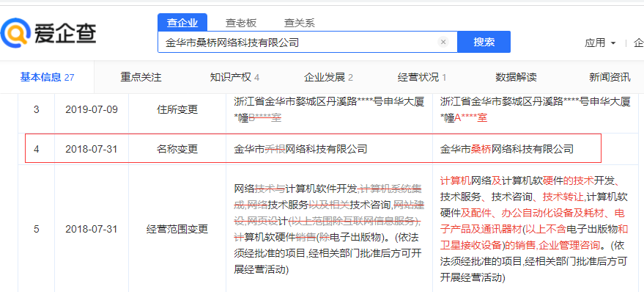The width and height of the screenshot is (644, 292).
Task: View the 经营状况 1 tab
Action: coord(422,77)
